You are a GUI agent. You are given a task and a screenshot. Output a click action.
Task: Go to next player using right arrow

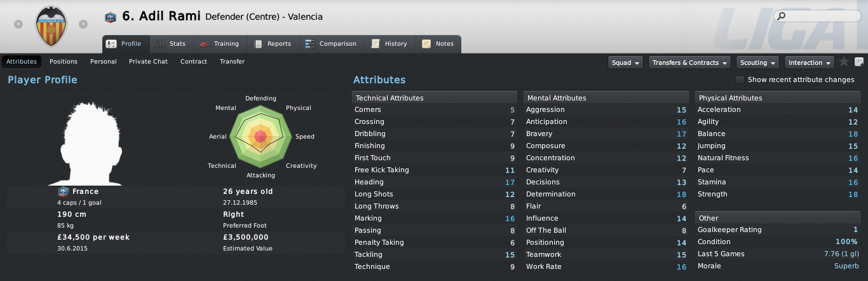click(x=83, y=24)
